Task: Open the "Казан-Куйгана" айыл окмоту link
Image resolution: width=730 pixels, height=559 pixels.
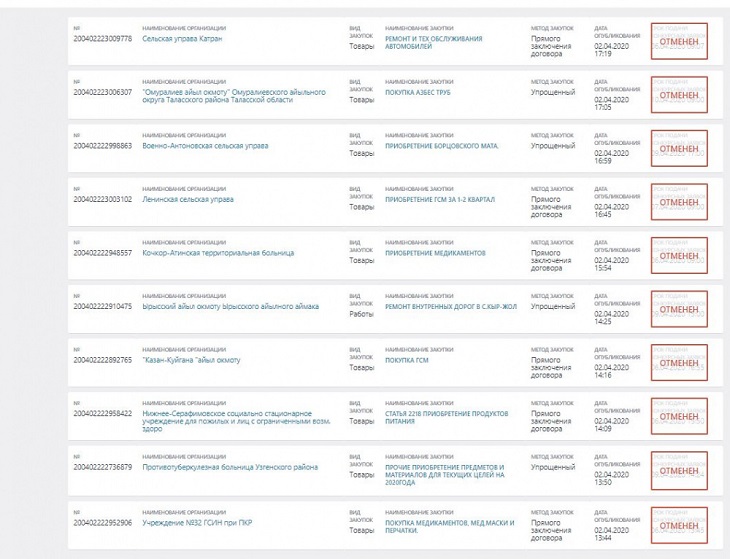Action: click(192, 360)
